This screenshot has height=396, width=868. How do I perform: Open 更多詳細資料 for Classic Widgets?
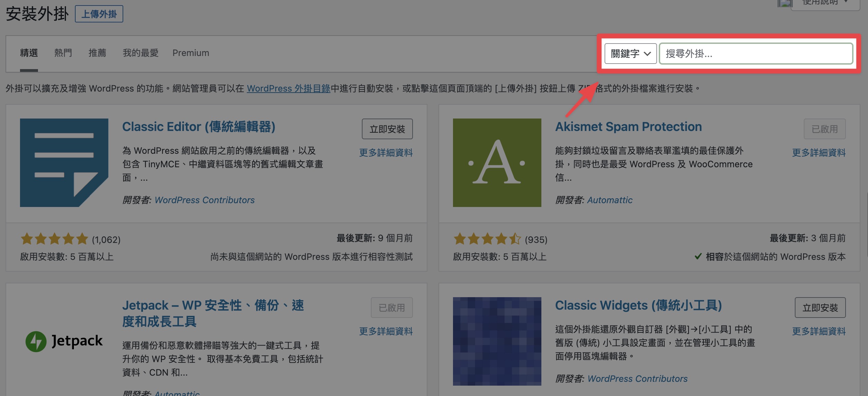pyautogui.click(x=819, y=331)
